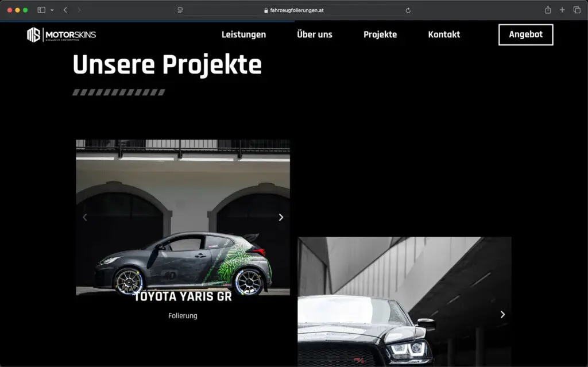Open the Toyota Yaris GR project link
Viewport: 588px width, 367px height.
click(x=183, y=296)
